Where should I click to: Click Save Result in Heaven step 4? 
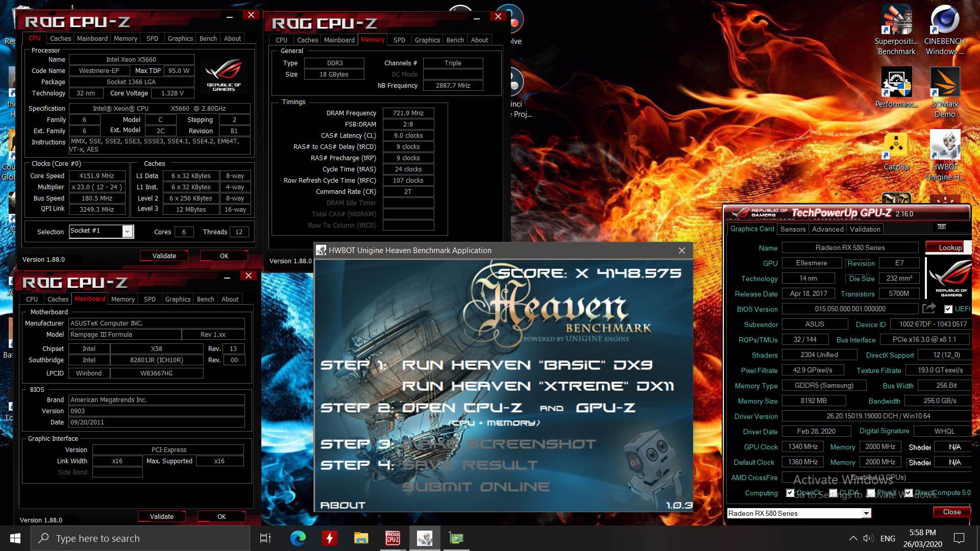(x=470, y=465)
